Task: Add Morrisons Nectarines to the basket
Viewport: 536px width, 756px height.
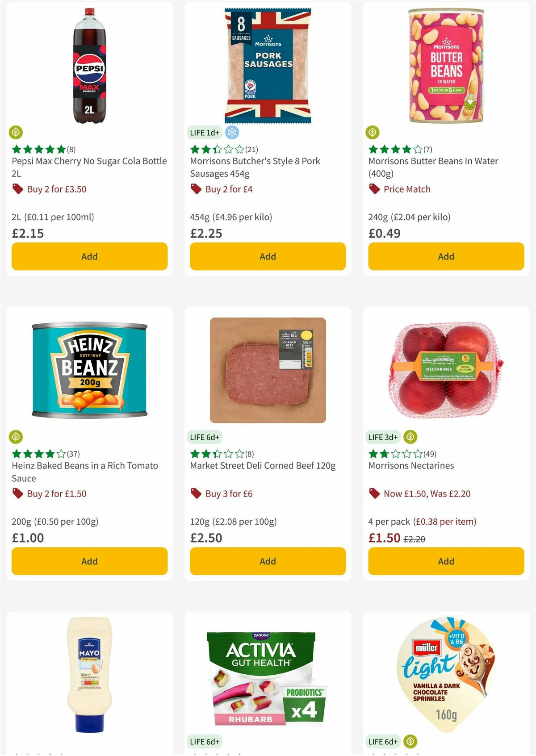Action: tap(446, 561)
